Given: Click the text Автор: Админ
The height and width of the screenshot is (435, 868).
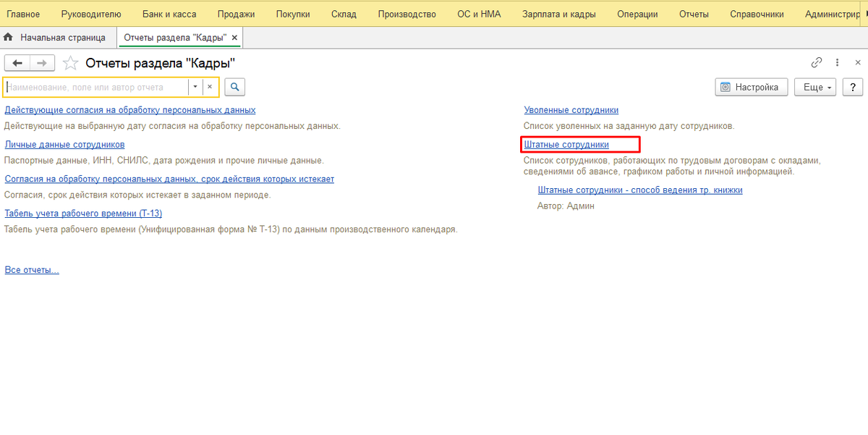Looking at the screenshot, I should pyautogui.click(x=566, y=206).
